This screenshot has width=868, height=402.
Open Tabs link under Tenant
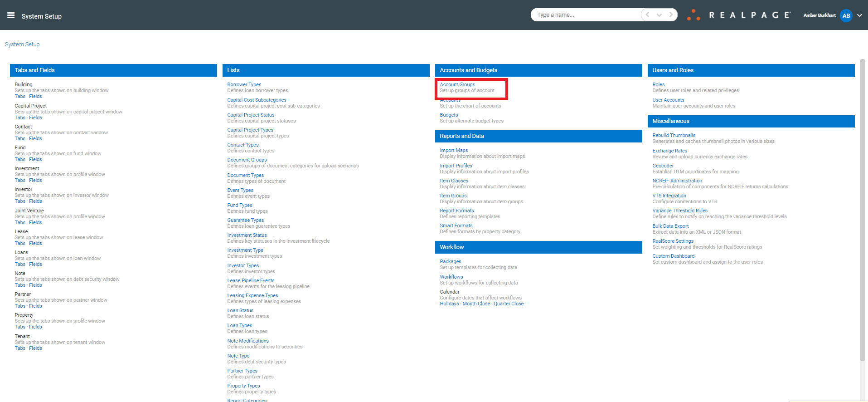click(x=20, y=348)
